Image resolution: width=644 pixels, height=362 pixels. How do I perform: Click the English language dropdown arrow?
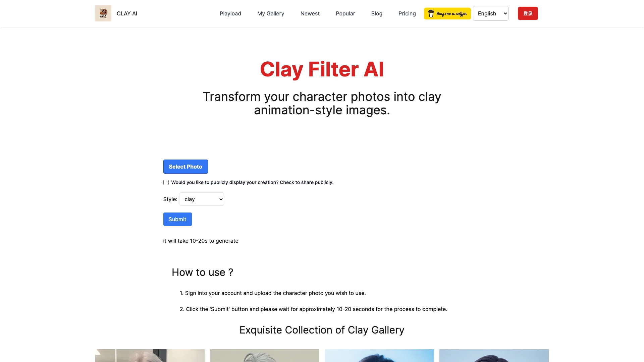pos(505,13)
